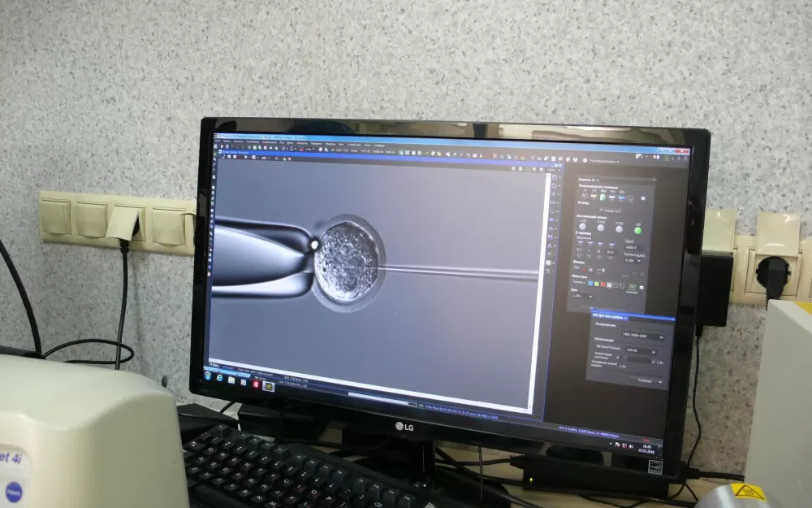Select the green highlighted nosepiece objective
The width and height of the screenshot is (812, 508).
click(x=603, y=197)
